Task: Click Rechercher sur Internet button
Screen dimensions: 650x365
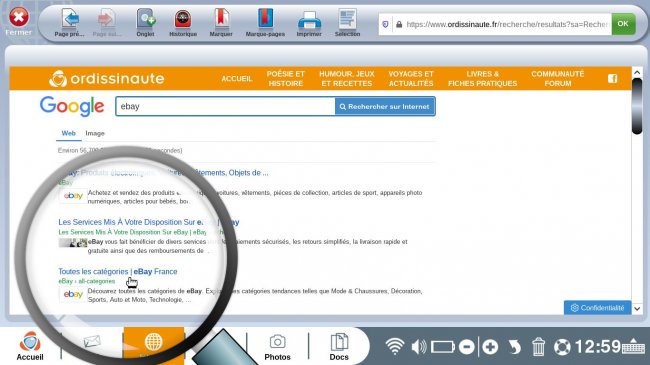Action: [385, 107]
